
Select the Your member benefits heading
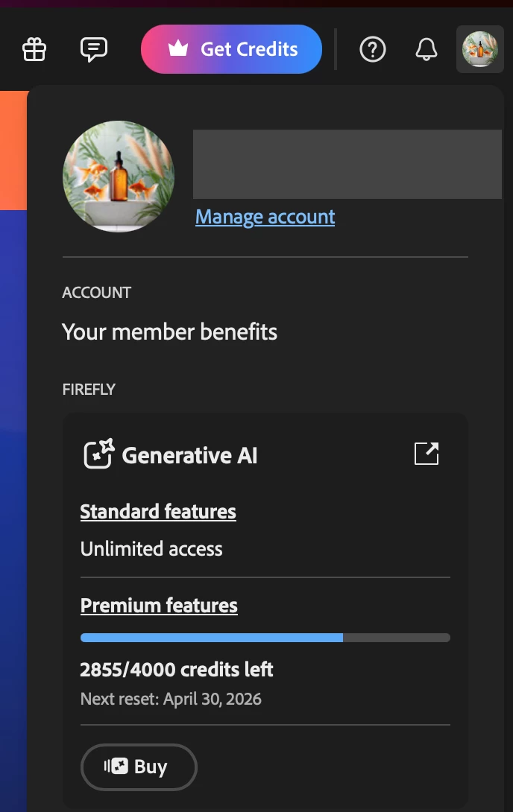(169, 332)
